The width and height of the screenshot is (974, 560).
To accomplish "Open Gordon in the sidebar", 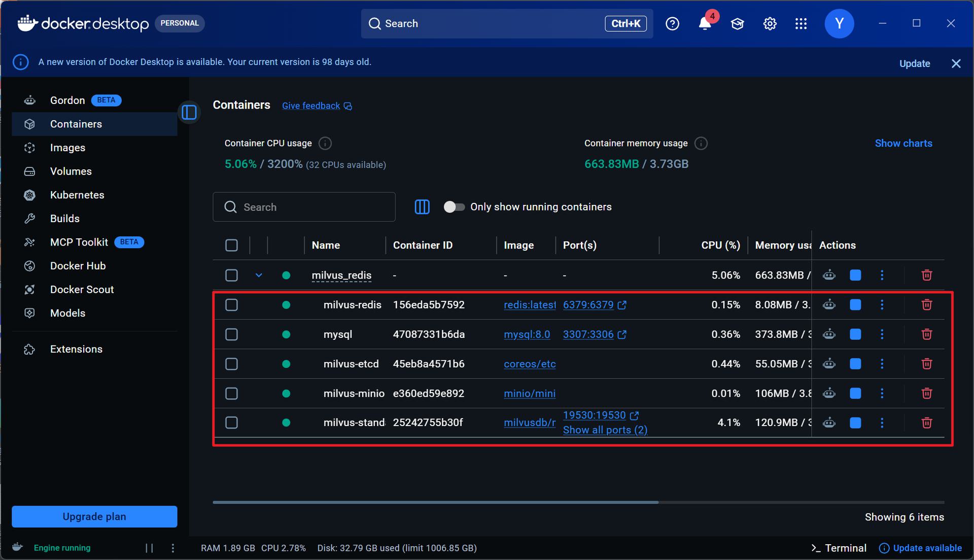I will (x=94, y=100).
